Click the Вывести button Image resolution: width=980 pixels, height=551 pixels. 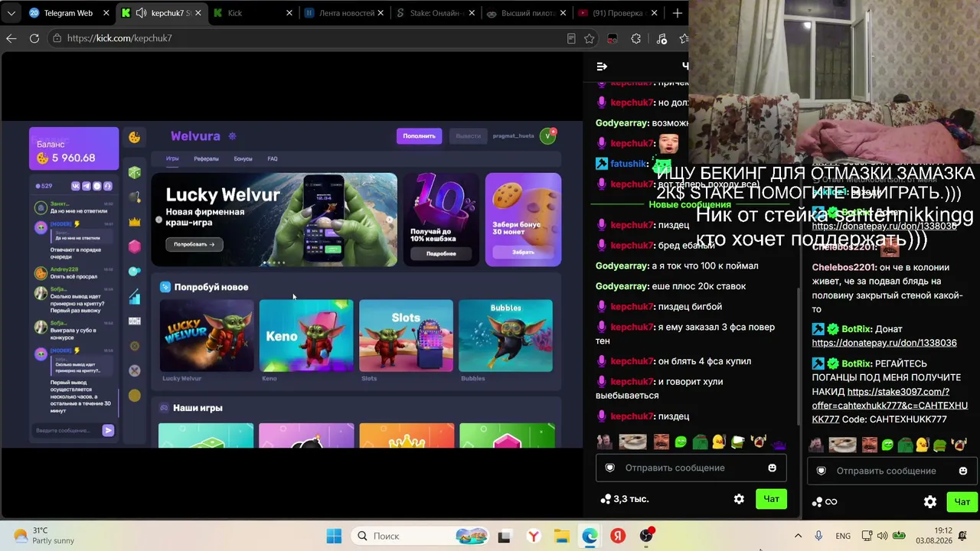pyautogui.click(x=468, y=136)
